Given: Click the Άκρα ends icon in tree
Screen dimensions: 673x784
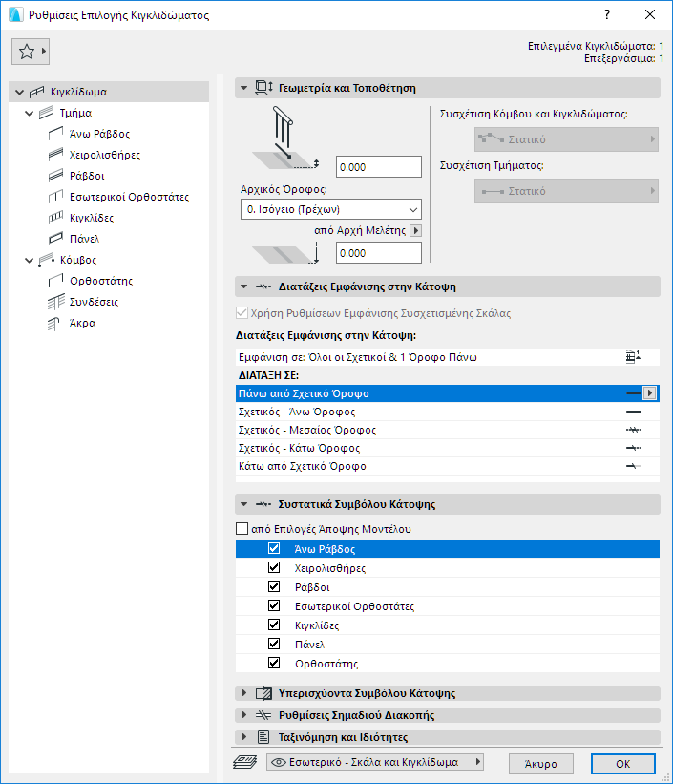Looking at the screenshot, I should [x=55, y=323].
